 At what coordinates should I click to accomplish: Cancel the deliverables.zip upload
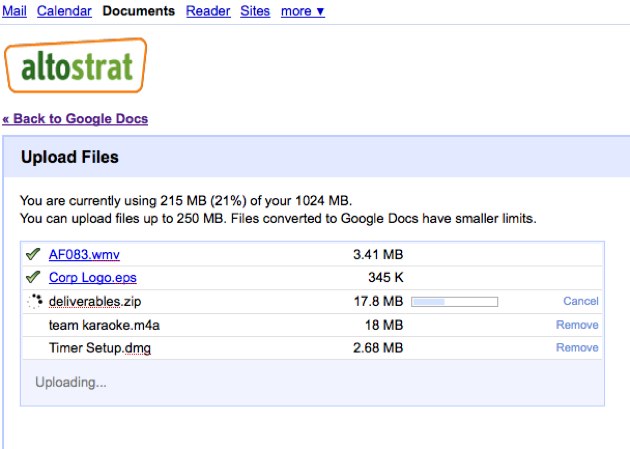580,301
